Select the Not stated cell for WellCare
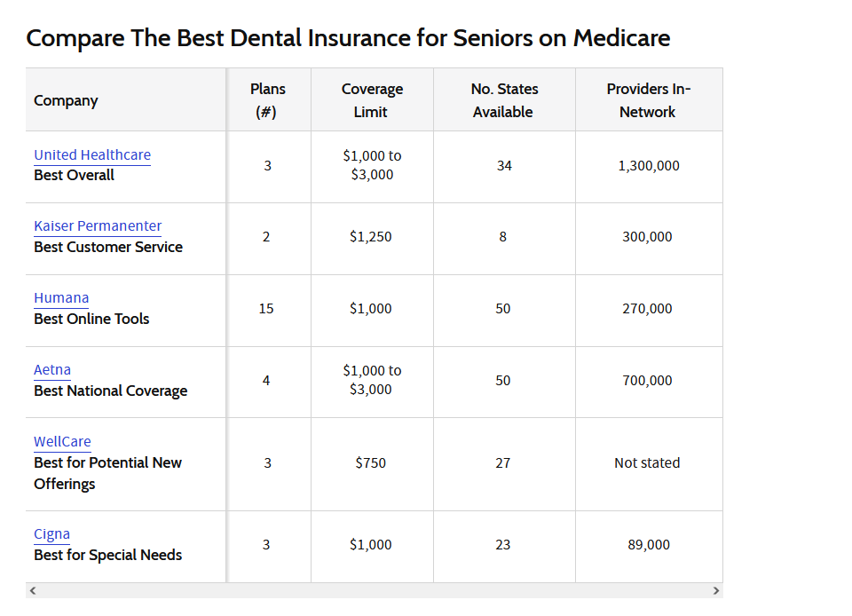Screen dimensions: 852x616 pyautogui.click(x=649, y=463)
